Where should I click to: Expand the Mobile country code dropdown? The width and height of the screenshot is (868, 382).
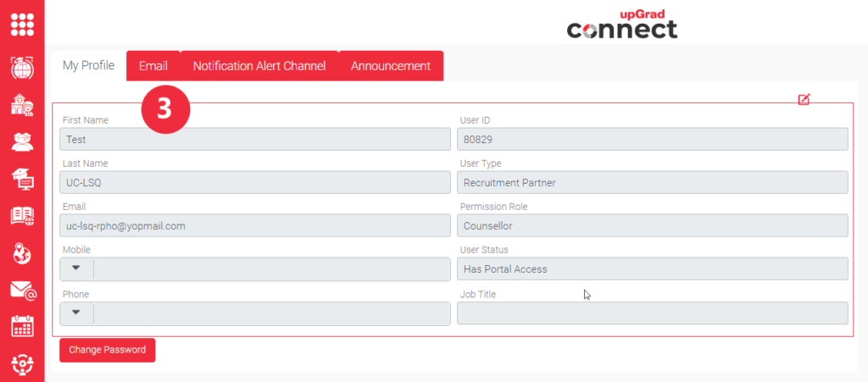76,269
